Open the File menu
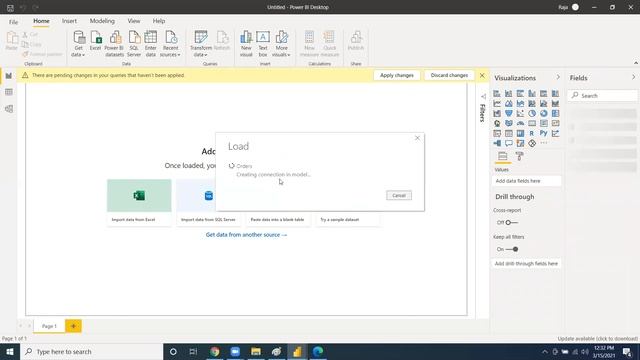 point(13,22)
